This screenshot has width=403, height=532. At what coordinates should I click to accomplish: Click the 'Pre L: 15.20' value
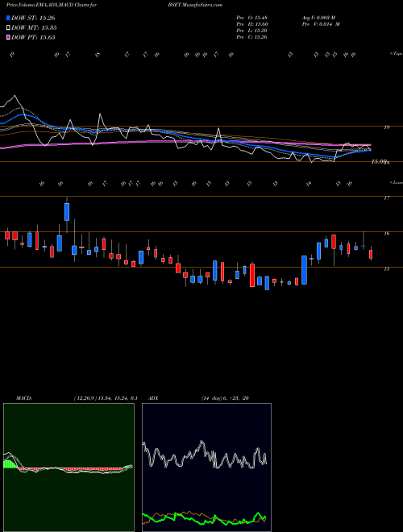252,31
